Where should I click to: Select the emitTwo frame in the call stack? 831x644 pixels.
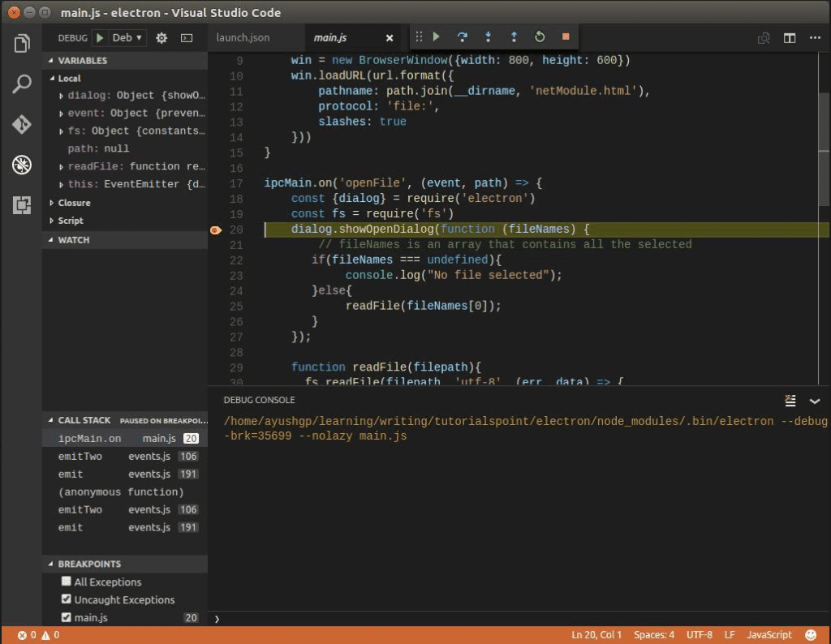click(x=81, y=456)
